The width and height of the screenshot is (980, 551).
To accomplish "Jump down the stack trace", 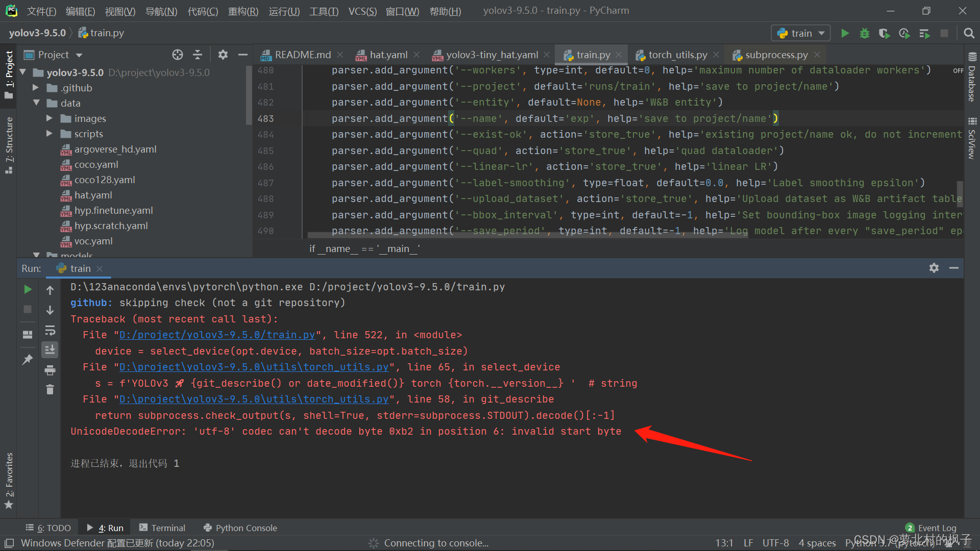I will point(50,310).
